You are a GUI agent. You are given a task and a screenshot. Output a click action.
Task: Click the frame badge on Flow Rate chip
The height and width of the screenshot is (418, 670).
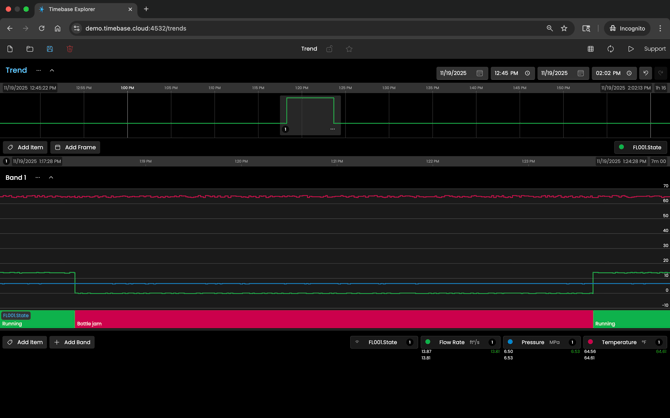pos(492,342)
